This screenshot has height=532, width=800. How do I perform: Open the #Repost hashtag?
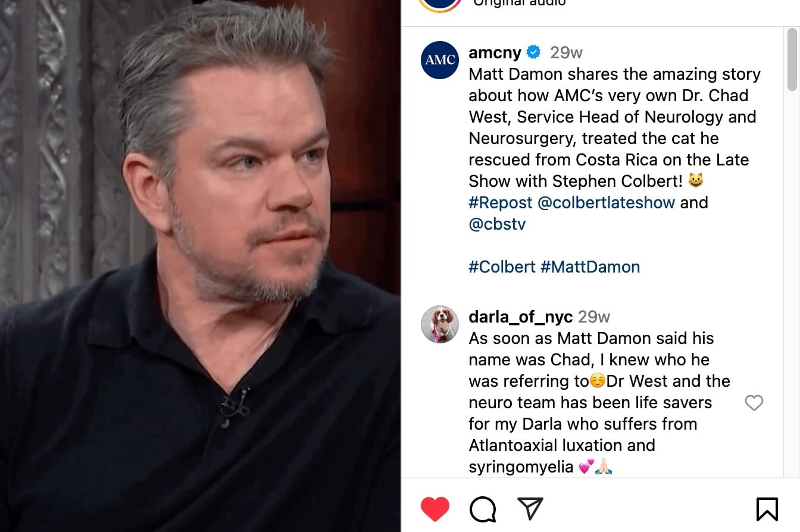pos(501,202)
